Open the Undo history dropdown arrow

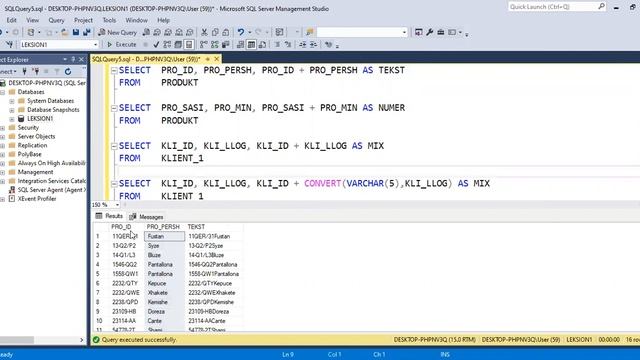pyautogui.click(x=249, y=32)
